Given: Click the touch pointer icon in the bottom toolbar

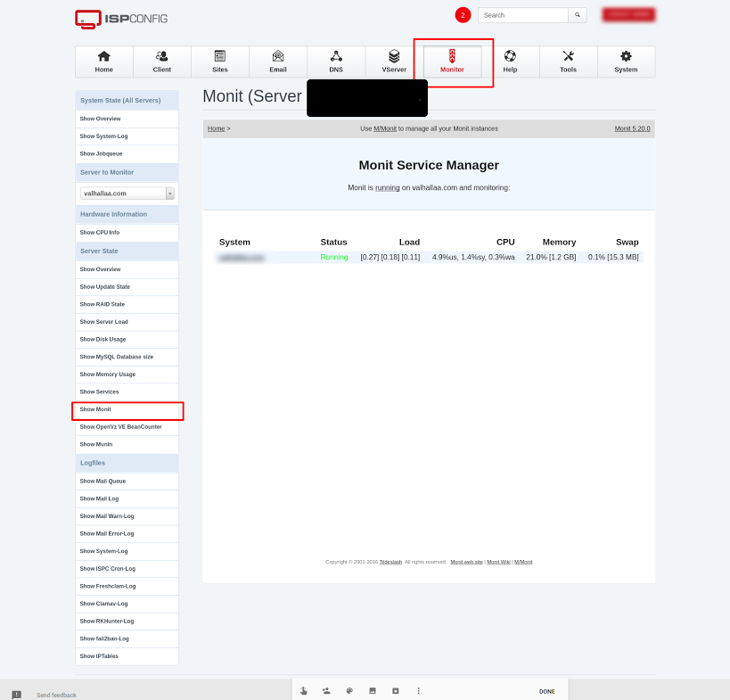Looking at the screenshot, I should [x=304, y=691].
